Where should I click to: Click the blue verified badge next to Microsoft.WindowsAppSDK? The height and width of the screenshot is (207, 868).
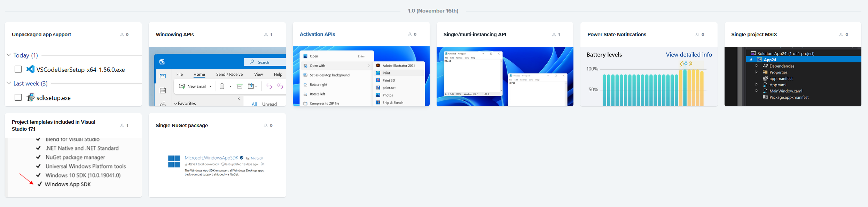(x=242, y=158)
